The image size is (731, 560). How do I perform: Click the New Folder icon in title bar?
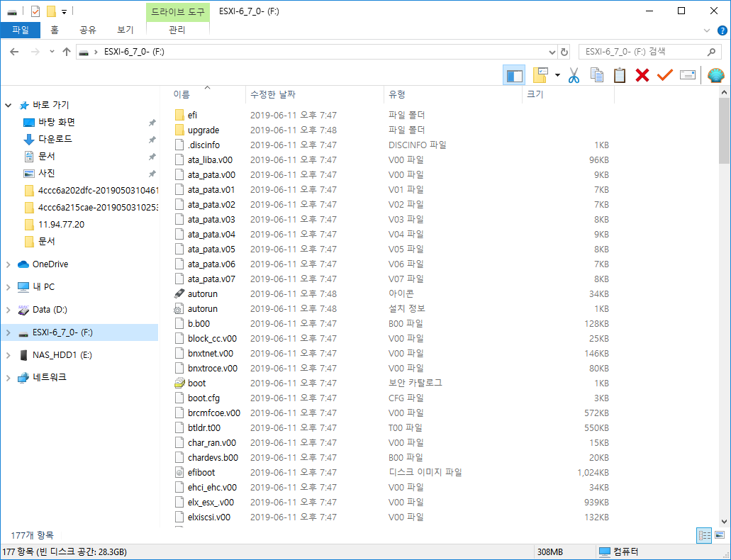[51, 11]
